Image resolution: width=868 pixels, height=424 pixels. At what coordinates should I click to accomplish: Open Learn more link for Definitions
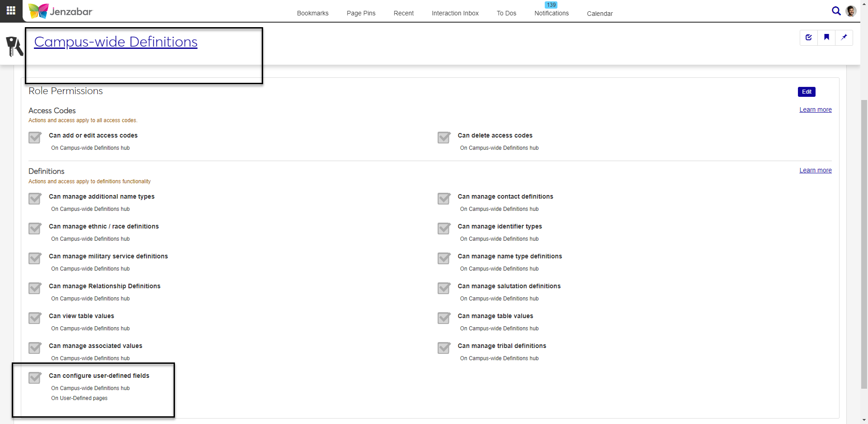pos(816,170)
